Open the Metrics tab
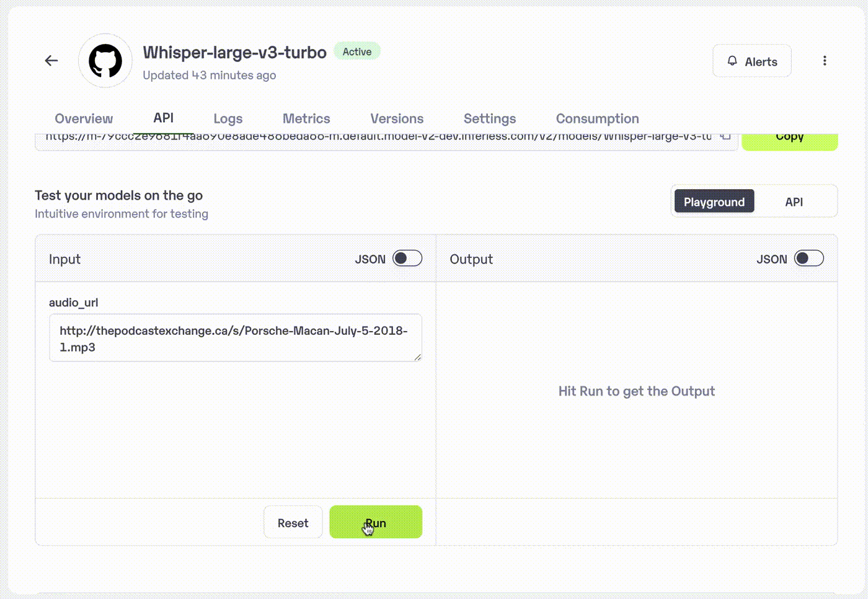 [306, 118]
